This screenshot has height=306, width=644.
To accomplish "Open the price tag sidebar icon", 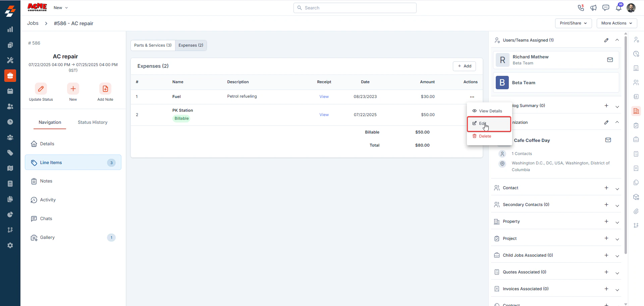I will pos(10,153).
